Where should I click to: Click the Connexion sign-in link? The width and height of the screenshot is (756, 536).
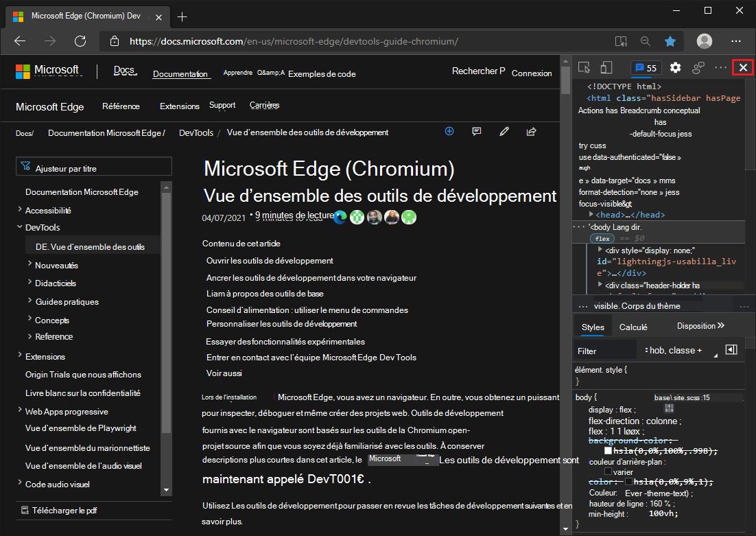point(531,73)
